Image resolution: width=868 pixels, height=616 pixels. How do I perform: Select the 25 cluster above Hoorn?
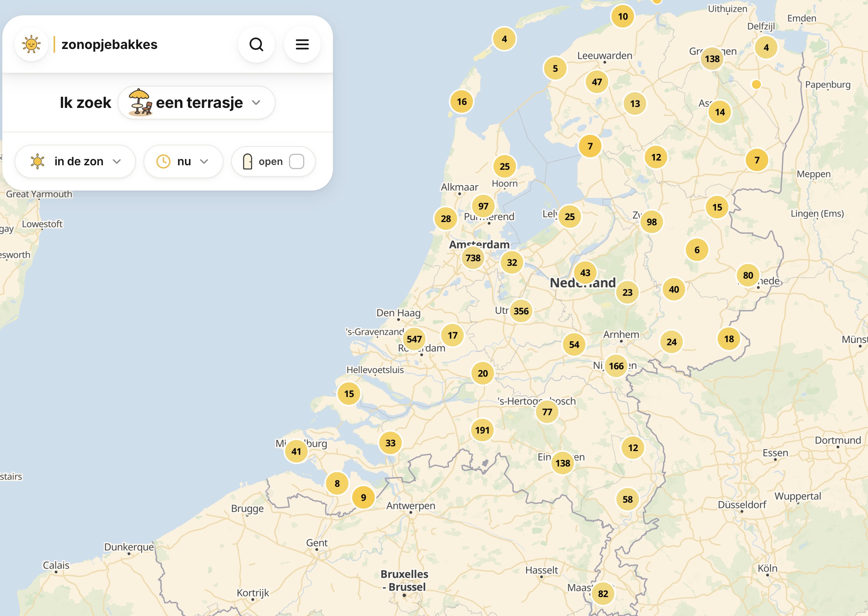[x=504, y=166]
